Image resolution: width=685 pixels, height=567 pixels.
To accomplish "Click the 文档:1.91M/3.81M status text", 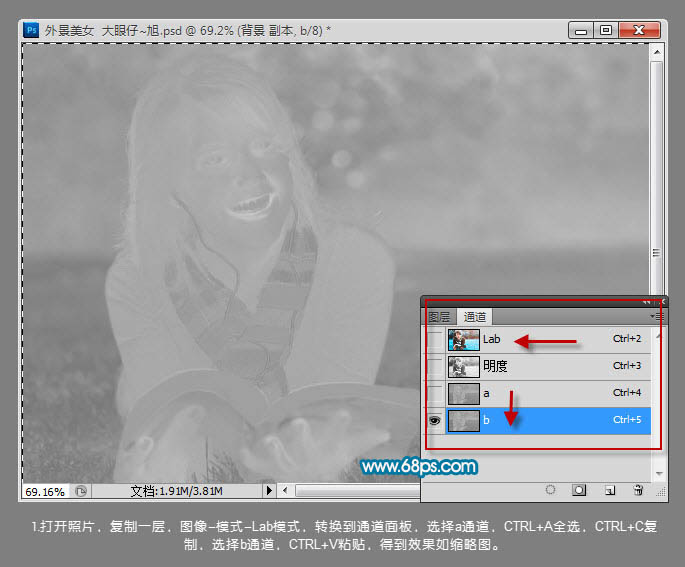I will tap(176, 491).
